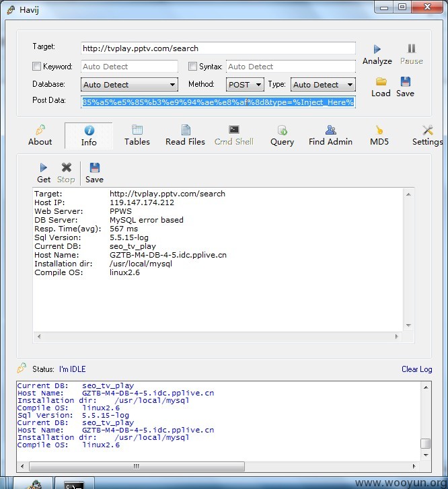Image resolution: width=448 pixels, height=489 pixels.
Task: Click the Get play icon
Action: [43, 167]
